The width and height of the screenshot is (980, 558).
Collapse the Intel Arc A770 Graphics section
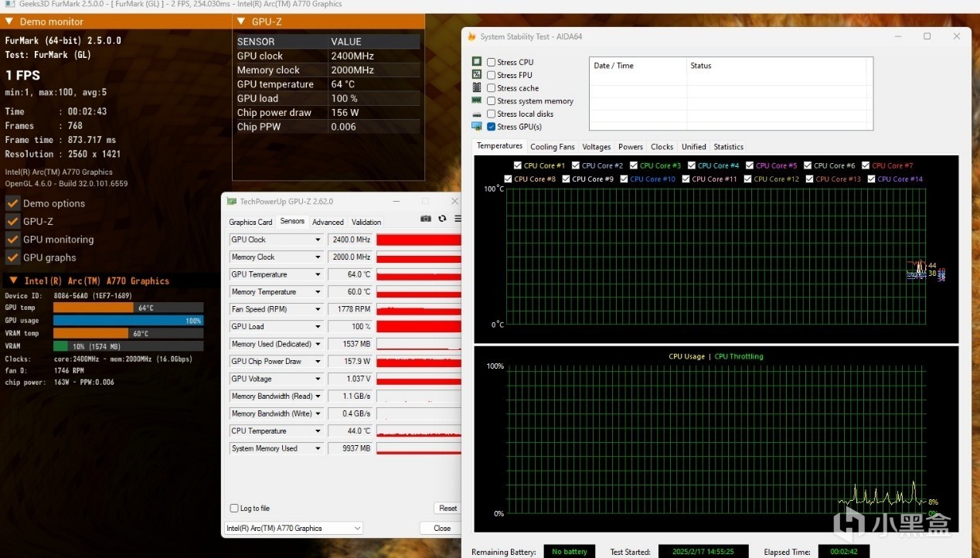click(13, 281)
